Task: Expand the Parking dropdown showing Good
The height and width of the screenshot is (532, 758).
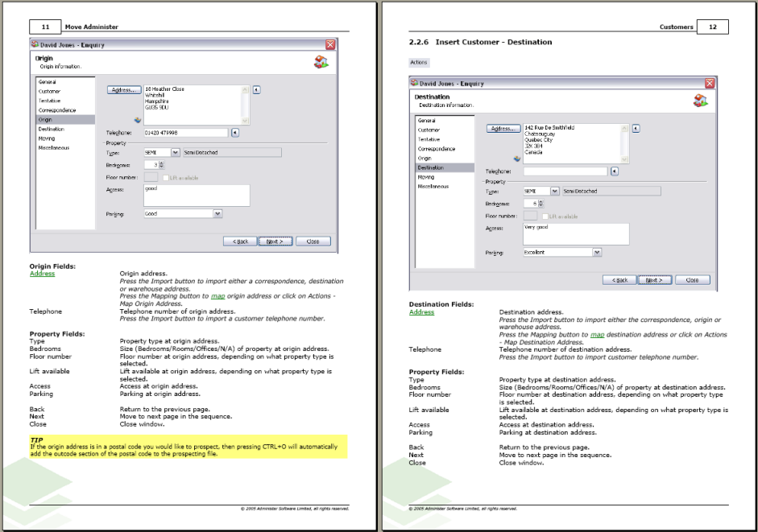Action: pos(217,214)
